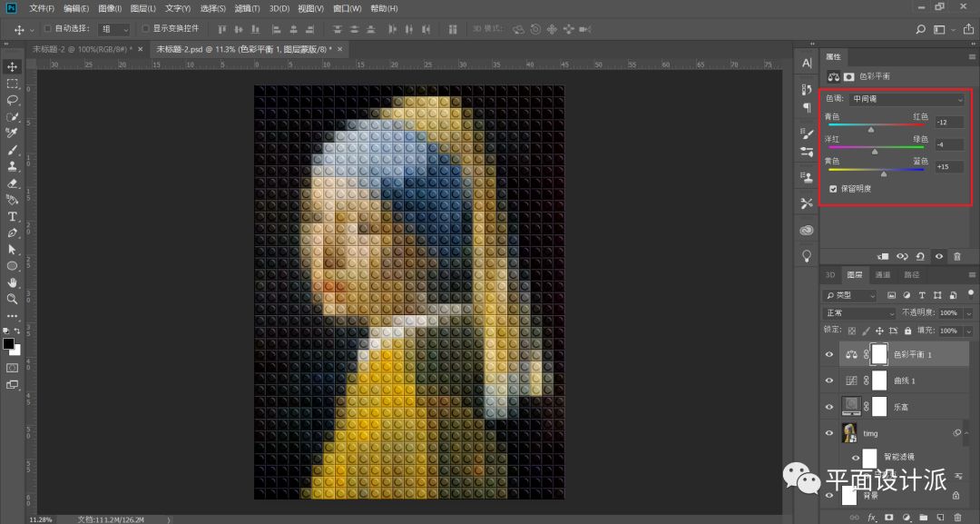Select the Hand tool
The width and height of the screenshot is (980, 524).
click(x=13, y=282)
